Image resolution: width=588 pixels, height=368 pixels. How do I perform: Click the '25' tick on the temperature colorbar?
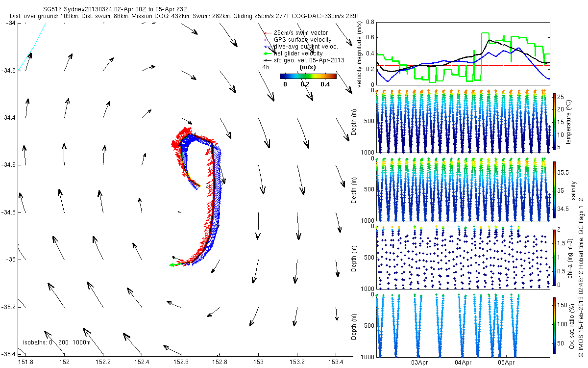coord(561,97)
